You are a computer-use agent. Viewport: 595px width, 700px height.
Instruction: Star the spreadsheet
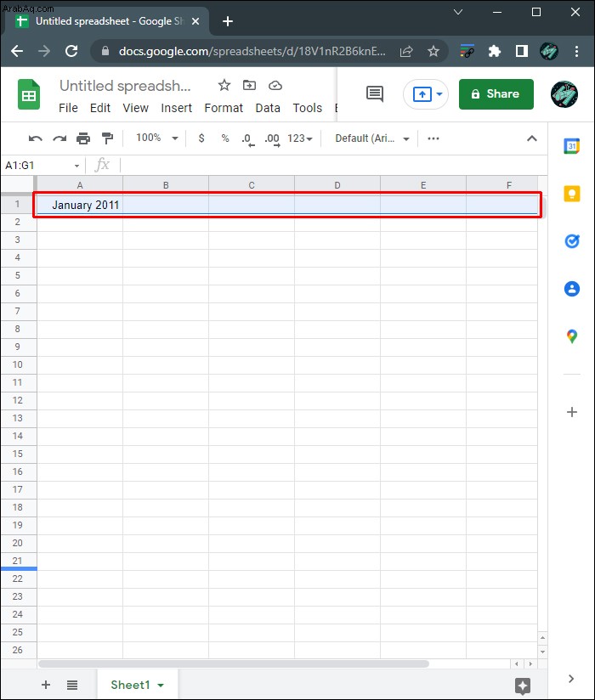224,85
